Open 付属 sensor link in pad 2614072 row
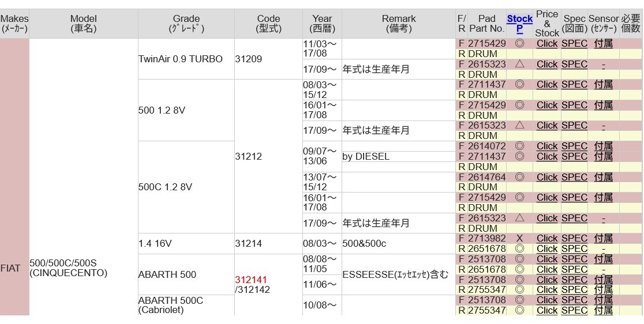Image resolution: width=644 pixels, height=324 pixels. pyautogui.click(x=604, y=146)
